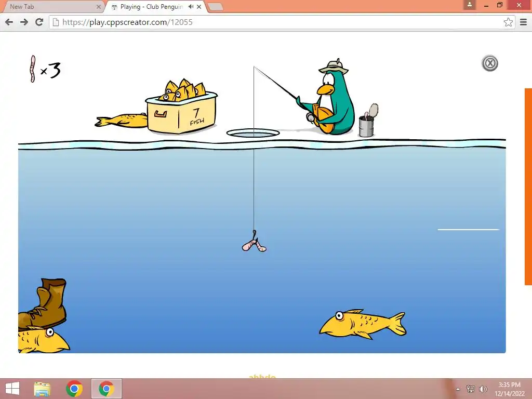This screenshot has width=532, height=399.
Task: Click the page info icon in address bar
Action: [56, 22]
